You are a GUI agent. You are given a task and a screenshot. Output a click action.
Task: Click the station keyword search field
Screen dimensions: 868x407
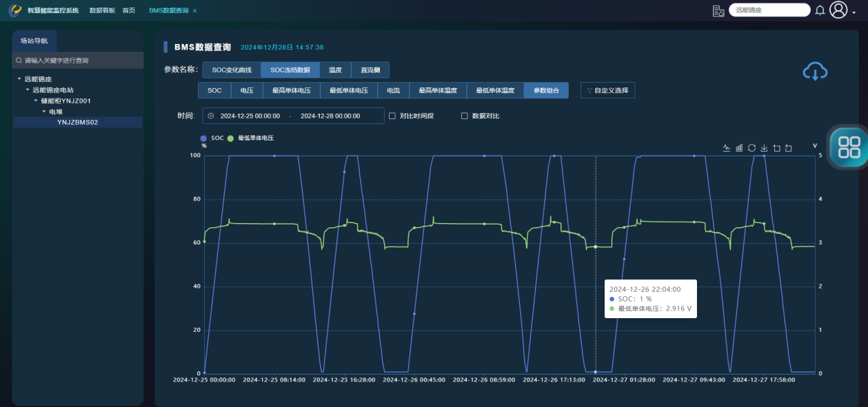[x=78, y=61]
